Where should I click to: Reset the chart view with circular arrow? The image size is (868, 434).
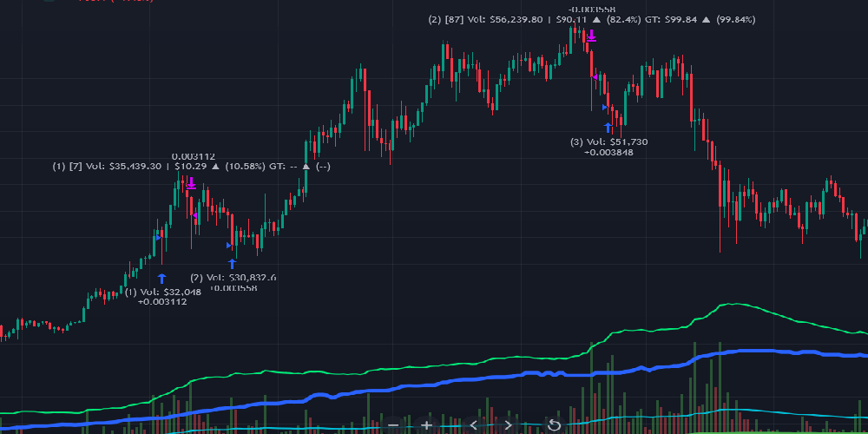click(554, 424)
